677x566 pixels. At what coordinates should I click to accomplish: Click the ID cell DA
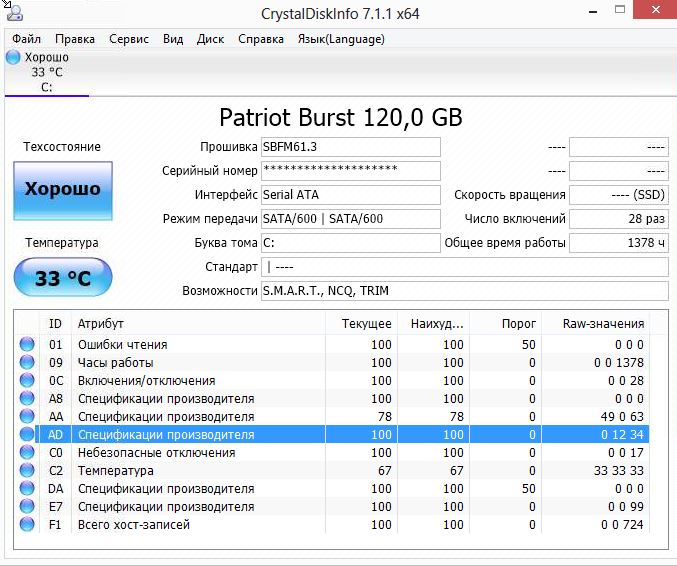point(56,489)
